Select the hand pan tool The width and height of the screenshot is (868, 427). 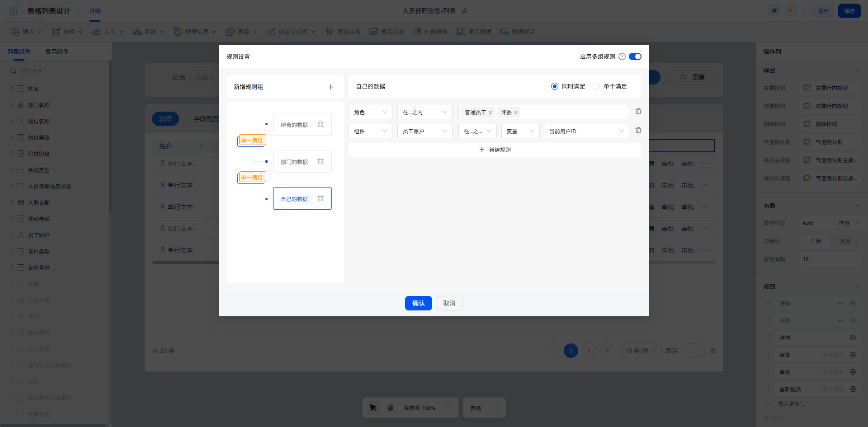coord(390,408)
